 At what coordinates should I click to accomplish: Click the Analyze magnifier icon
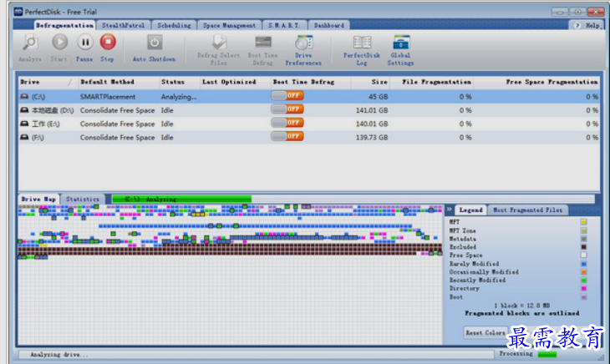pyautogui.click(x=30, y=43)
